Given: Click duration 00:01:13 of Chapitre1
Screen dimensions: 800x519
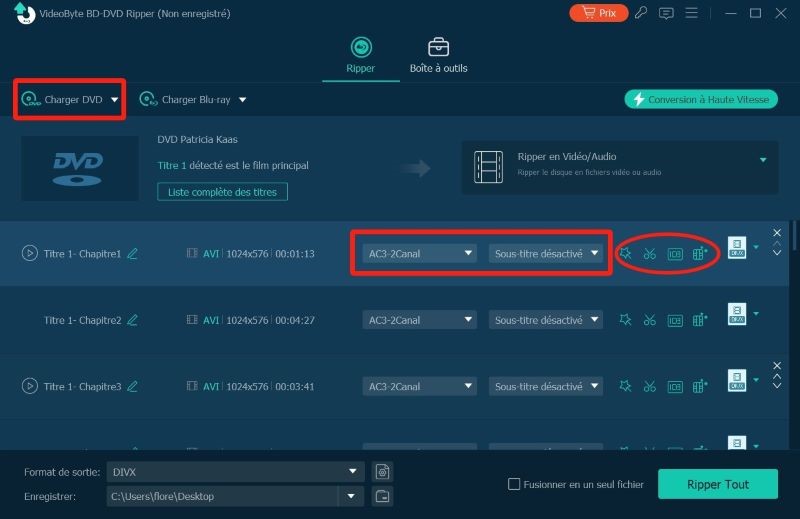Looking at the screenshot, I should [x=295, y=254].
